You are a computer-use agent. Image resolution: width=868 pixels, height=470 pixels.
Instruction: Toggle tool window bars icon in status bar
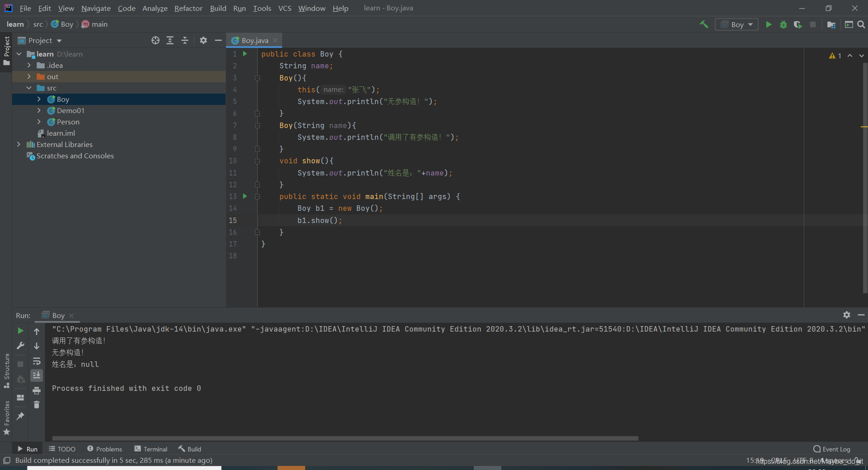coord(7,461)
